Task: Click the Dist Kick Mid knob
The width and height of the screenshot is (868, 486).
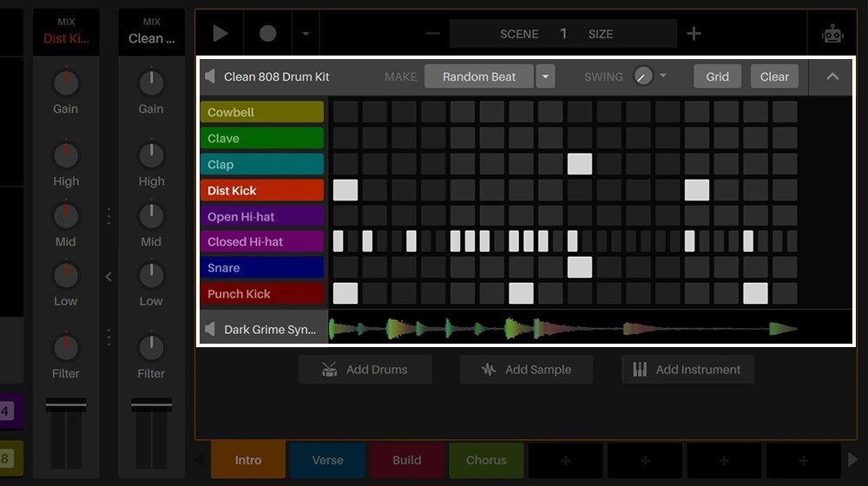Action: tap(66, 215)
